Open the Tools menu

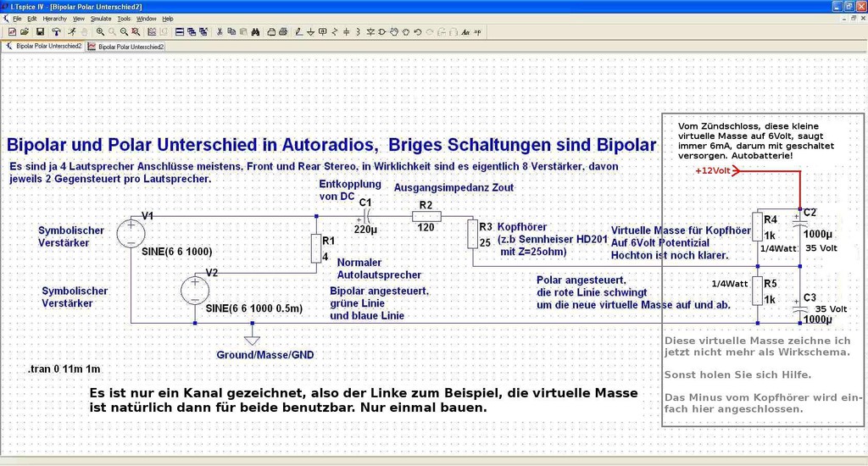[x=124, y=19]
